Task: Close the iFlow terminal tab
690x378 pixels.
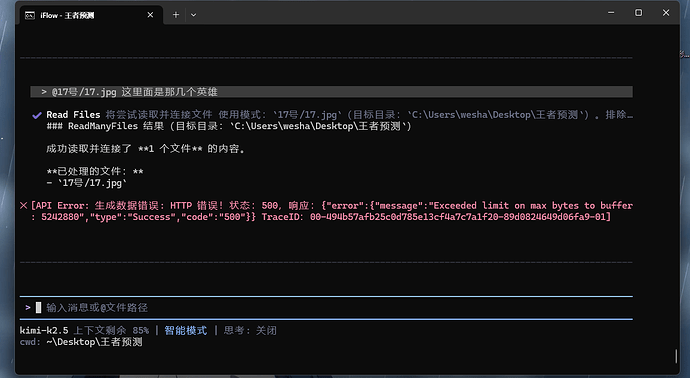Action: pos(150,15)
